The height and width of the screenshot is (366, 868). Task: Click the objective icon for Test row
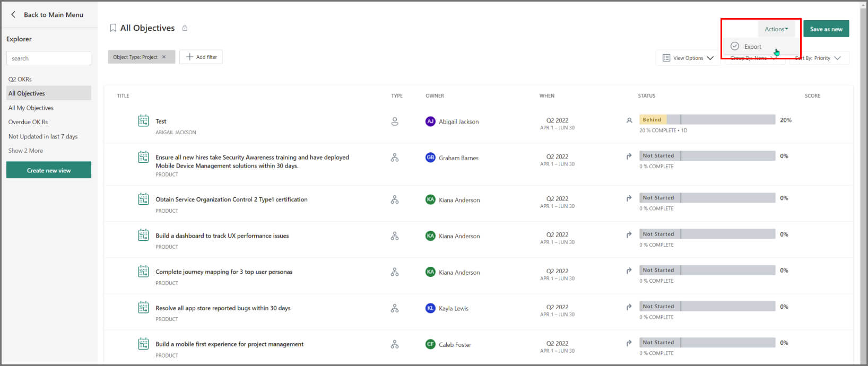pyautogui.click(x=143, y=121)
